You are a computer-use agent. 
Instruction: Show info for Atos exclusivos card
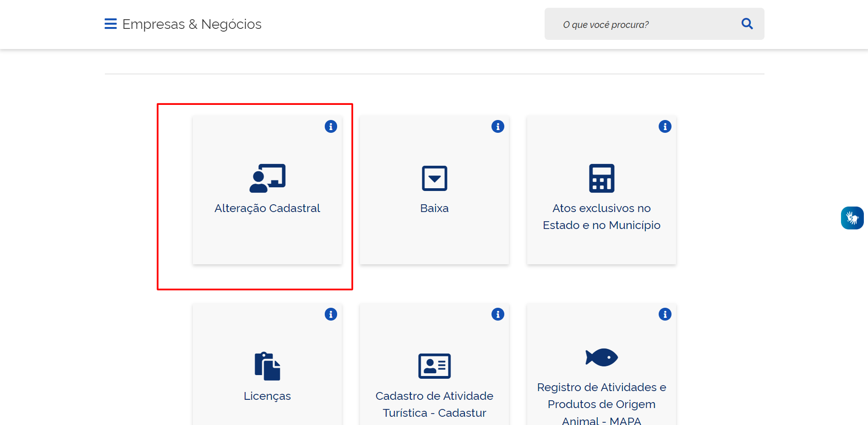tap(665, 126)
